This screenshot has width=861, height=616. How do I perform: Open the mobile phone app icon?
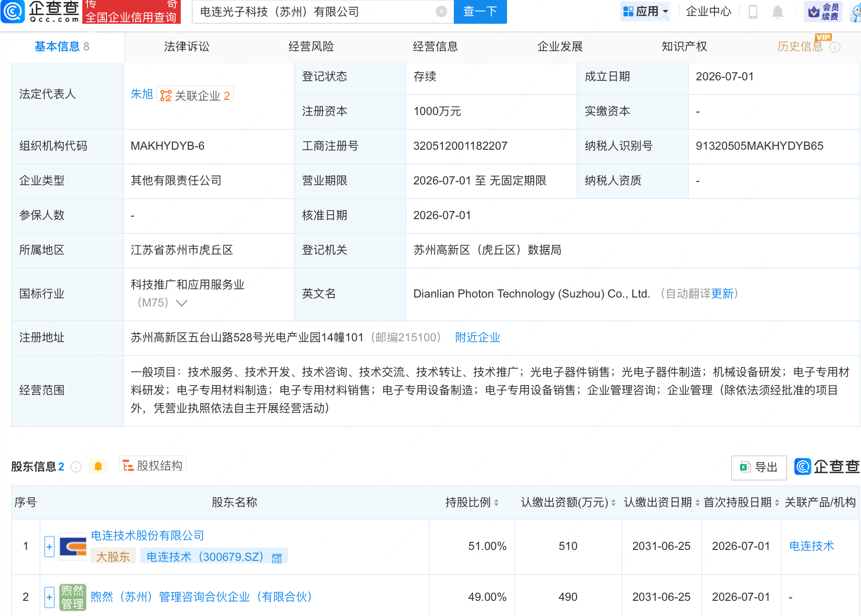point(753,11)
